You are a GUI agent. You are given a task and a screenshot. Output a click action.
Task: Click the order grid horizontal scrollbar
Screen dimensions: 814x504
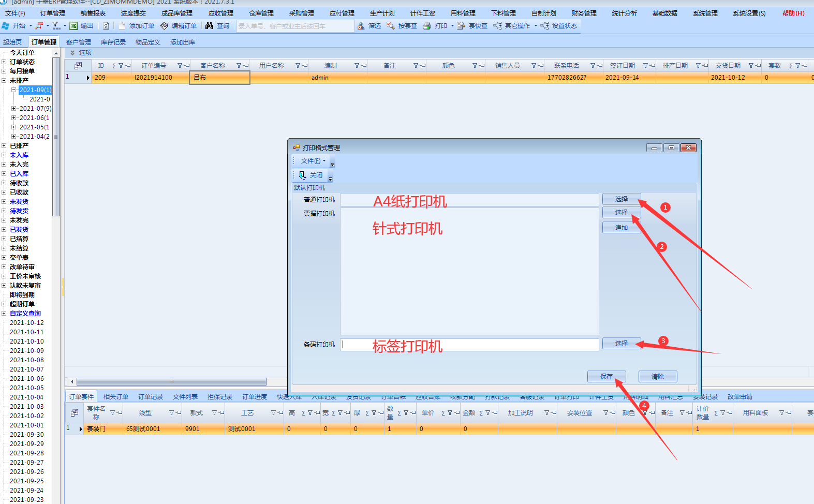tap(171, 382)
